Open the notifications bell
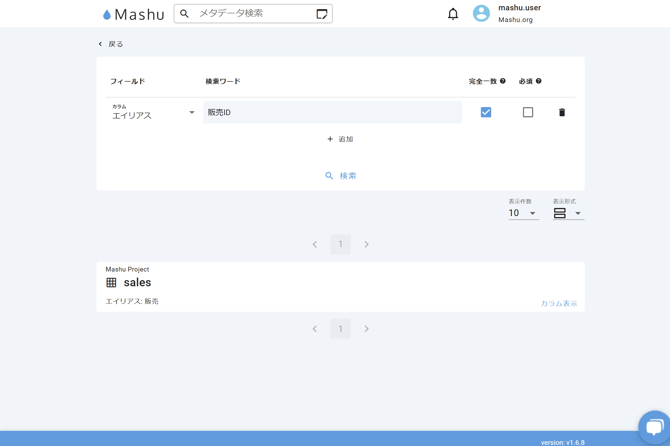The width and height of the screenshot is (670, 446). coord(453,14)
